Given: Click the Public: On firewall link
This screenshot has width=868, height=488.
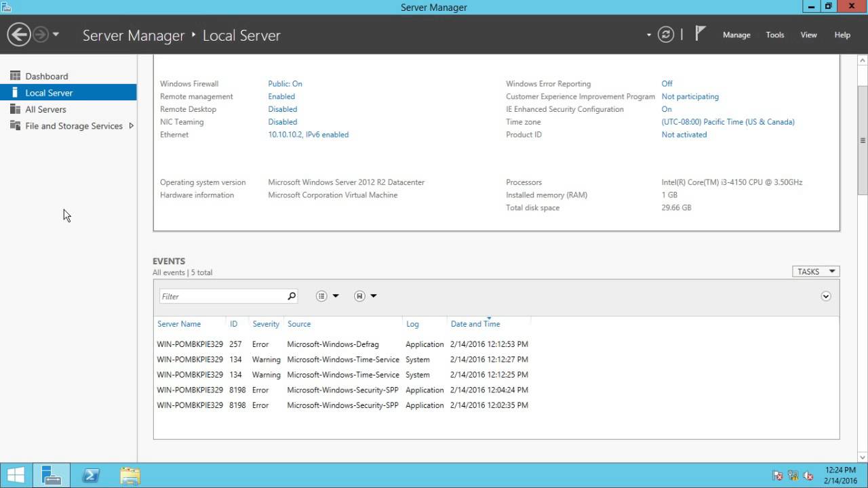Looking at the screenshot, I should (x=285, y=83).
